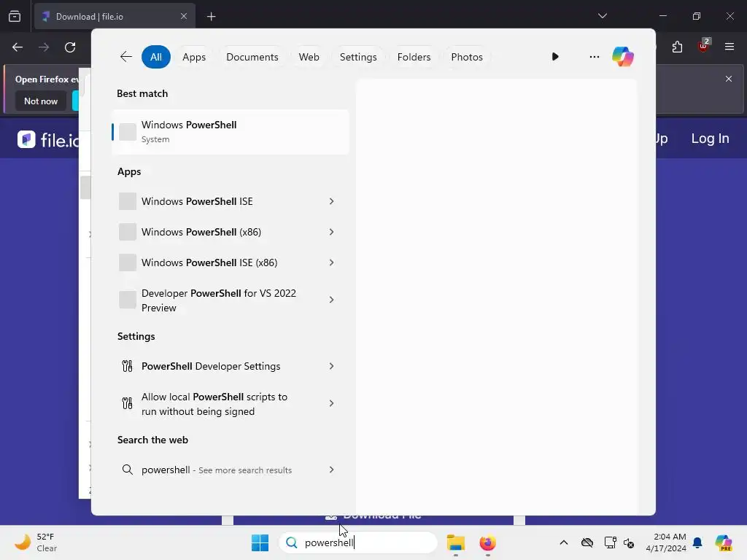Switch to the Folders filter tab

[x=414, y=57]
